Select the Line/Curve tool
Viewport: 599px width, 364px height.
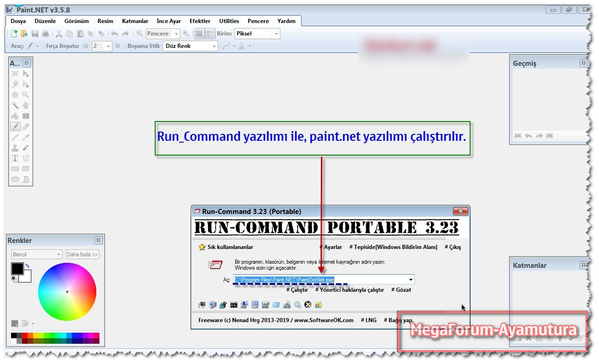[26, 158]
